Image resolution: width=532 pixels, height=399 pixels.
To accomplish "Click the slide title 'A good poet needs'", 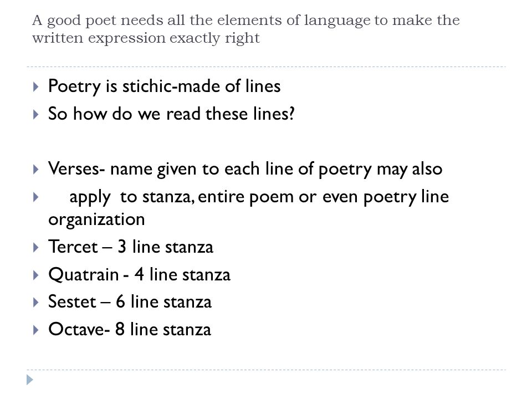I will 246,29.
